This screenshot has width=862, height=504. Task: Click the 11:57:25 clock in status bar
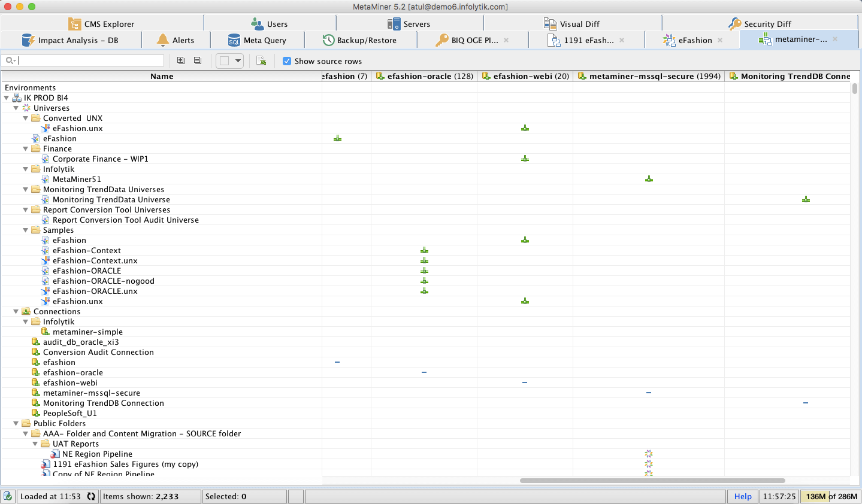(x=779, y=496)
